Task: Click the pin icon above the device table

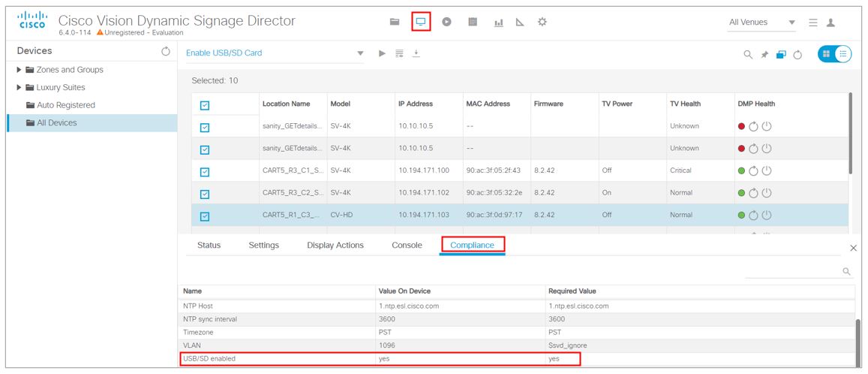Action: (764, 54)
